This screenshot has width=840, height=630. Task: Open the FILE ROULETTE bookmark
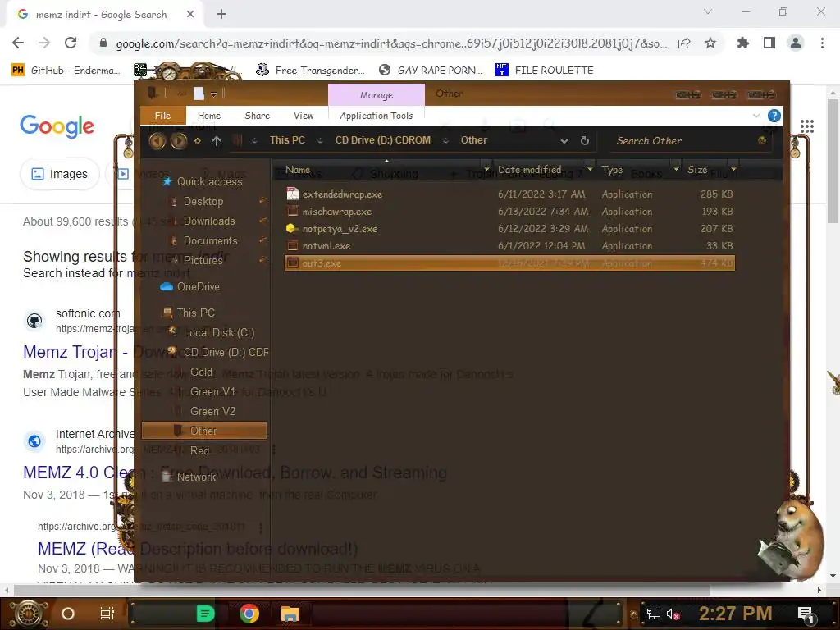(545, 70)
